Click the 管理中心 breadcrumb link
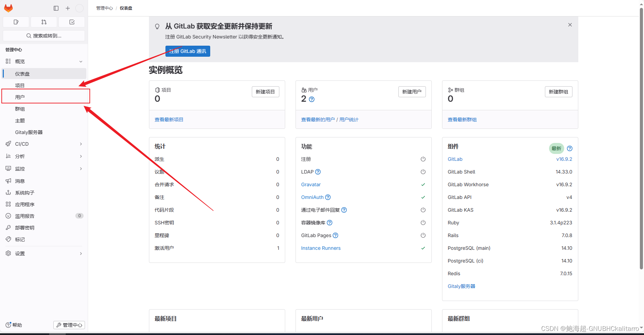This screenshot has height=335, width=644. [104, 8]
